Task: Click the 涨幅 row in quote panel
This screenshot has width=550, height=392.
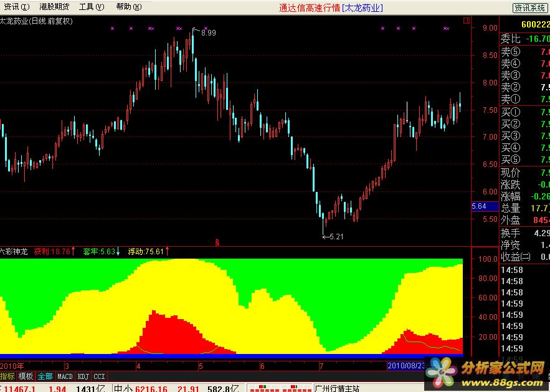Action: click(x=524, y=196)
